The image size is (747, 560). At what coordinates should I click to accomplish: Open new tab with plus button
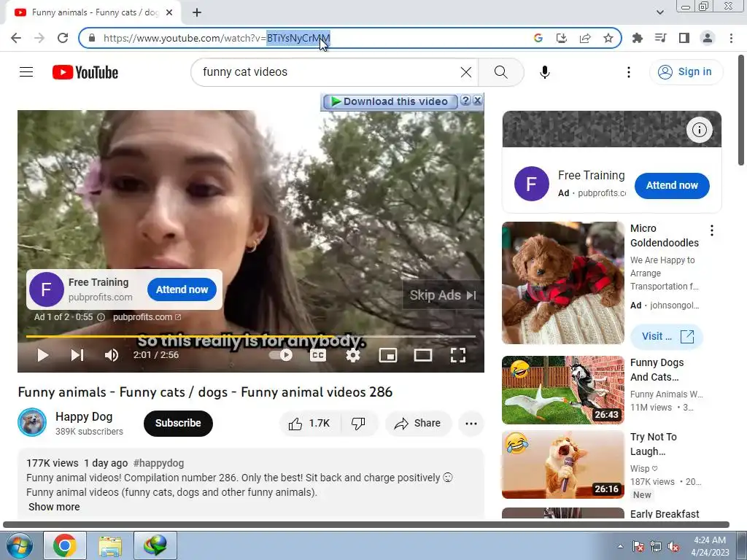tap(197, 12)
